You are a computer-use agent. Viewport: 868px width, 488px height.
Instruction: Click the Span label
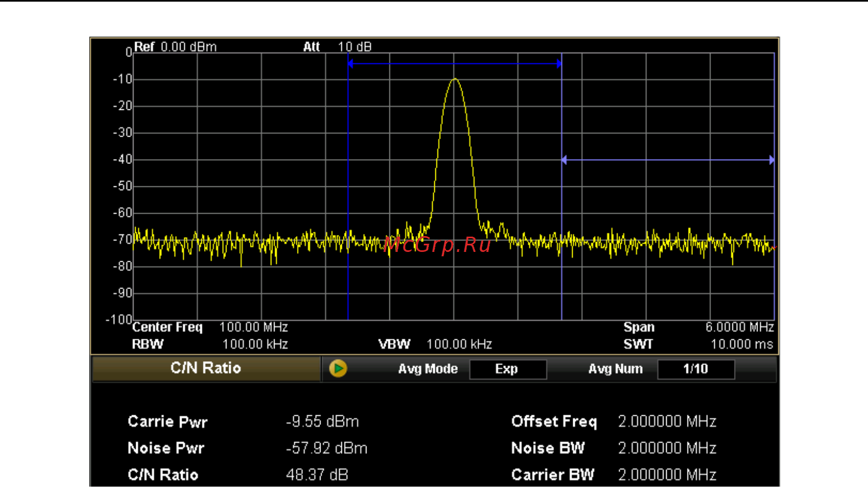(639, 327)
